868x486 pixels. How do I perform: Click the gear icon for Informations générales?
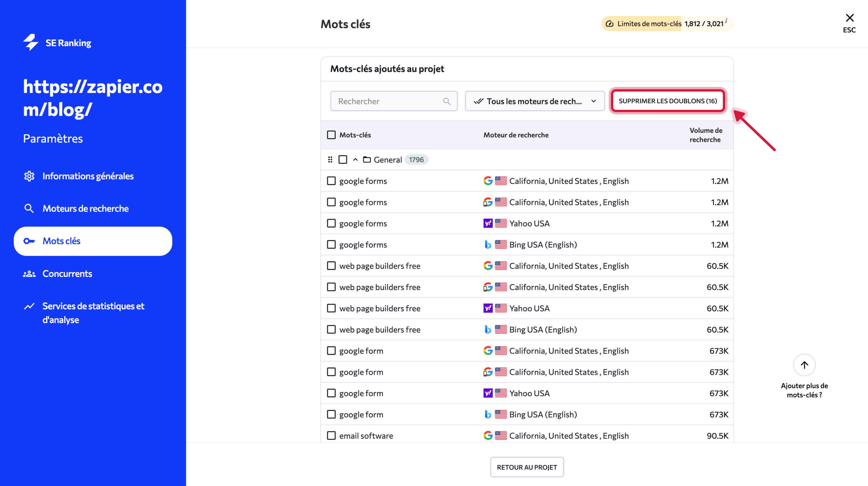click(29, 176)
